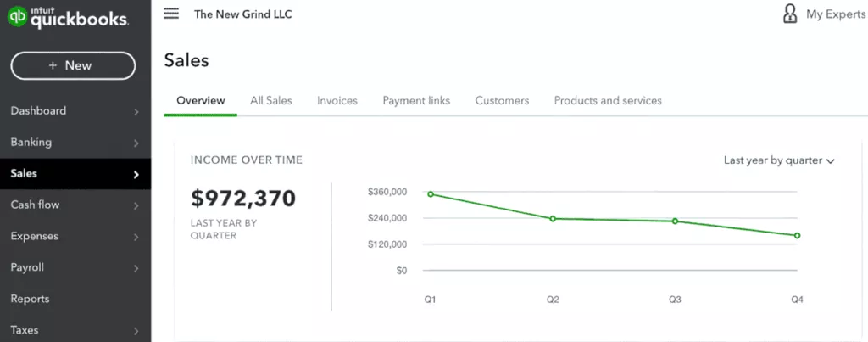Expand the Taxes submenu chevron
This screenshot has height=342, width=868.
point(136,331)
